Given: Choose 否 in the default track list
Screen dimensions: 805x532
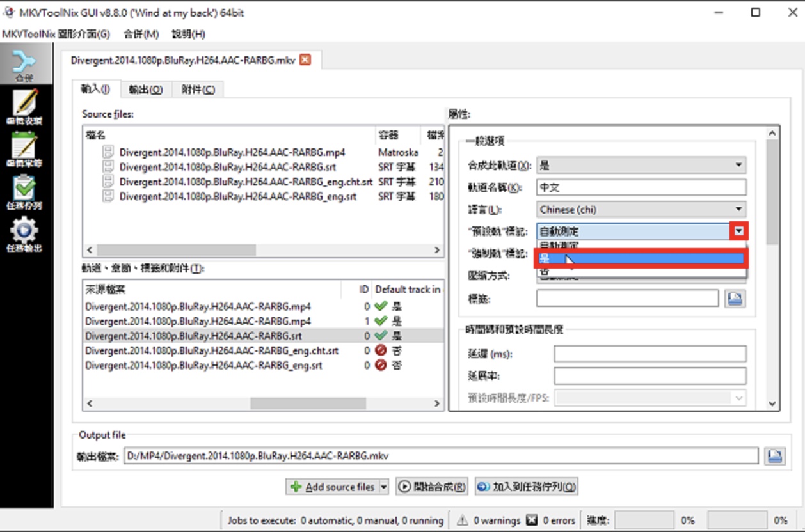Looking at the screenshot, I should click(x=641, y=271).
